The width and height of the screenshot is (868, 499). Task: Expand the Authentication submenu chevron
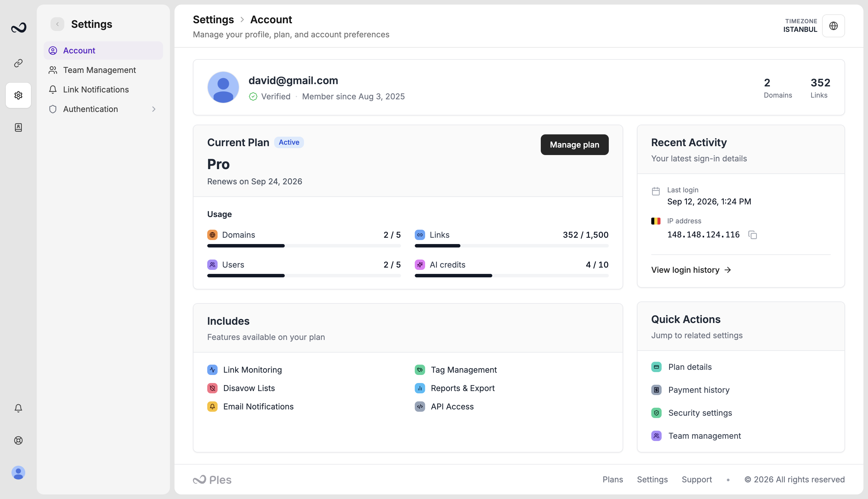[154, 109]
